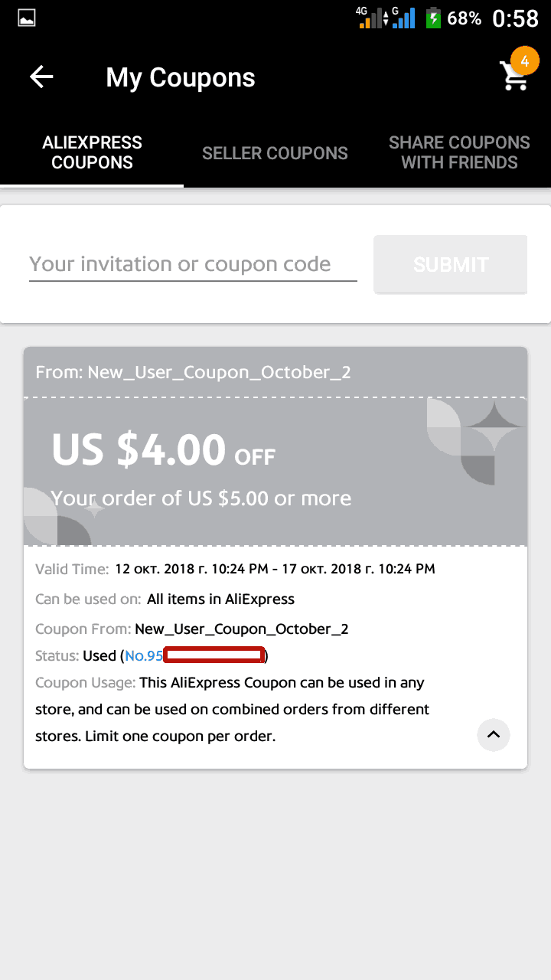Collapse the coupon details with the chevron
Viewport: 551px width, 980px height.
point(494,735)
